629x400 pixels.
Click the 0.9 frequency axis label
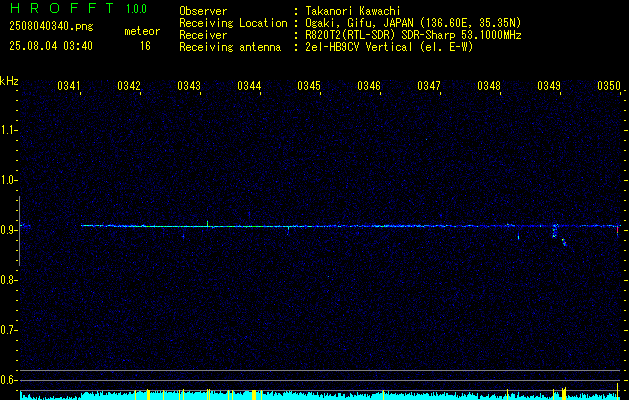pos(8,230)
